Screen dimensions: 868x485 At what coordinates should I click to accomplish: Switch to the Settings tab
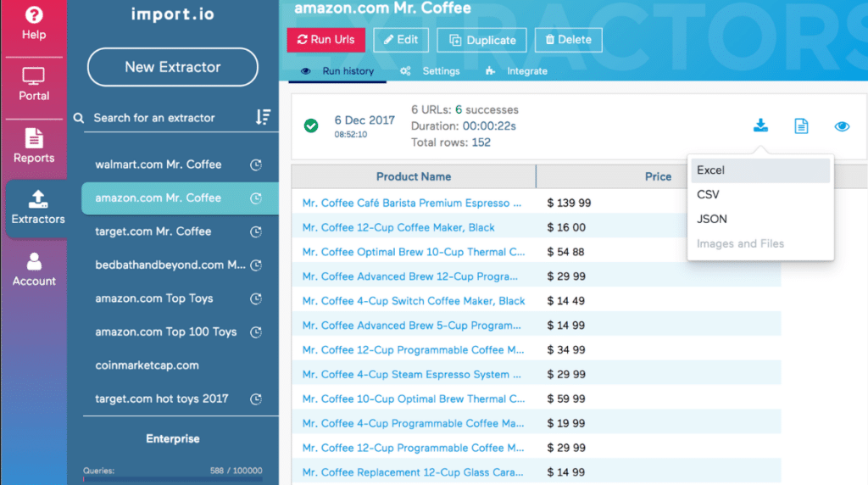(430, 71)
